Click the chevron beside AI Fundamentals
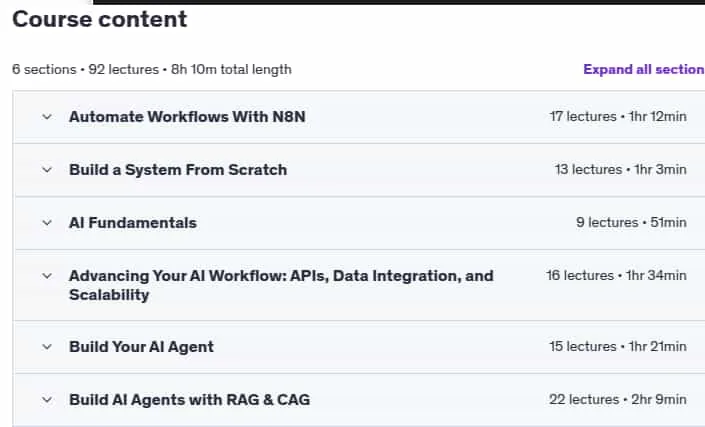Viewport: 705px width, 427px height. tap(47, 223)
